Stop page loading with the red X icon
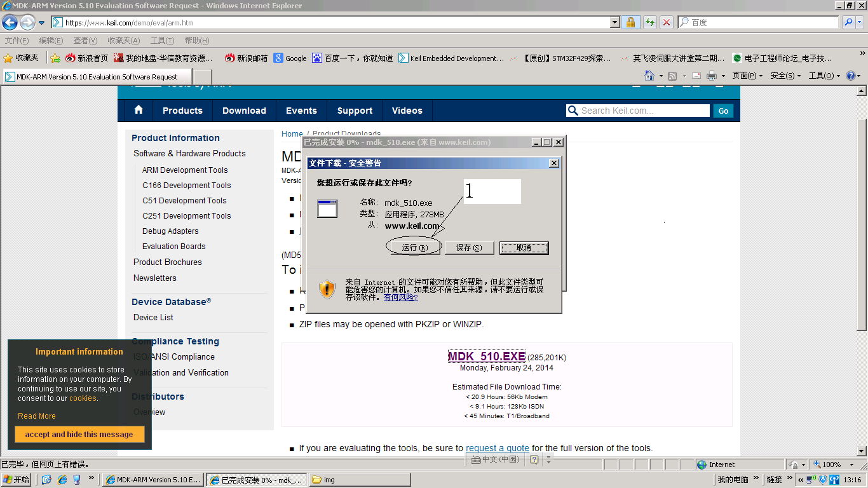Screen dimensions: 868x488 [x=667, y=22]
